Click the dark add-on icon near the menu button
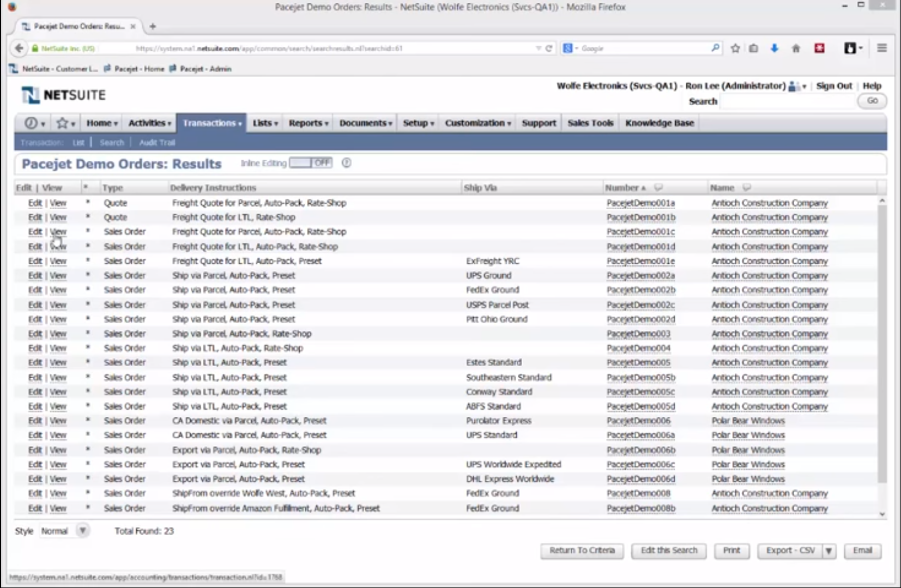 [x=850, y=48]
